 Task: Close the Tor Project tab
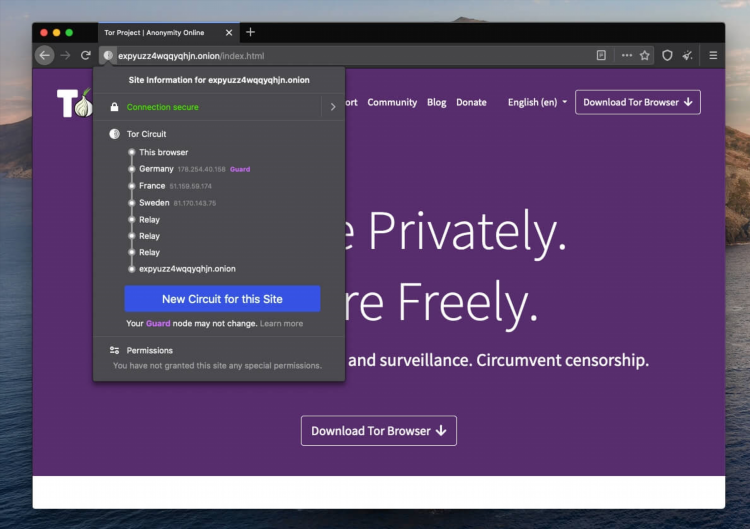[229, 33]
